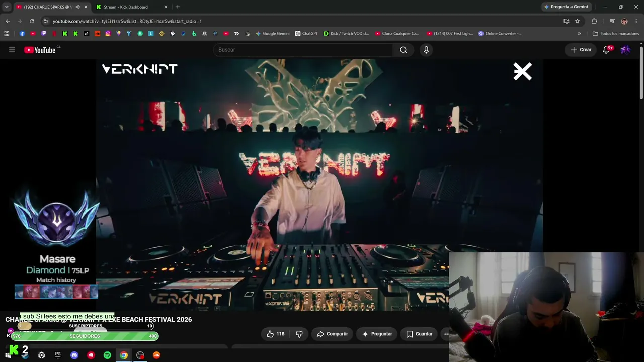Click the Crear button
The width and height of the screenshot is (644, 362).
point(581,50)
